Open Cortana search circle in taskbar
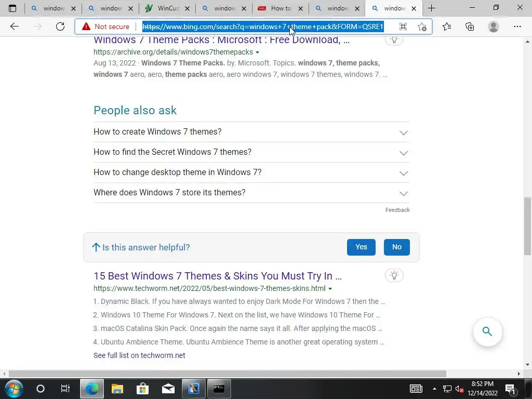This screenshot has height=399, width=532. click(41, 389)
